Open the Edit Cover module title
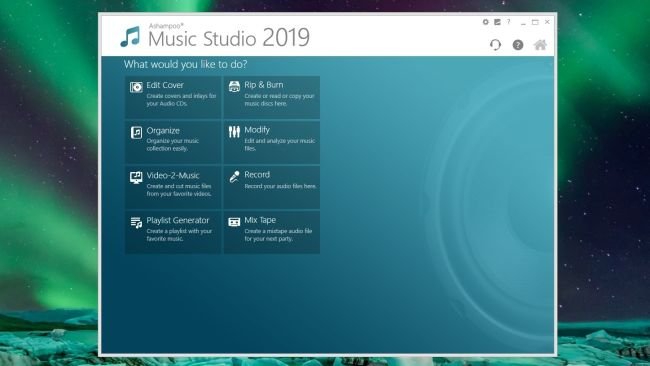650x366 pixels. point(165,85)
